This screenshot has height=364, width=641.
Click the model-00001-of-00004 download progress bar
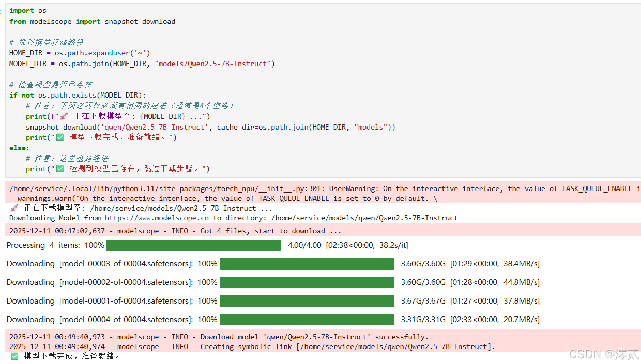(x=307, y=300)
